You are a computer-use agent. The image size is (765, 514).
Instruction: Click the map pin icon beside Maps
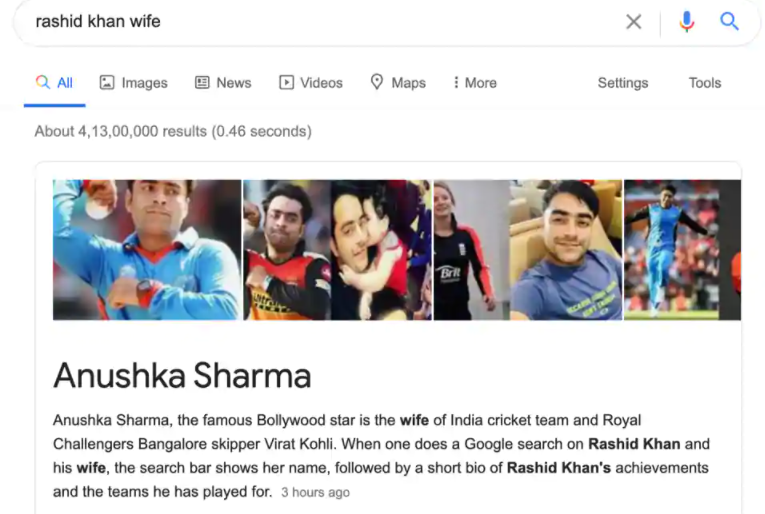[x=377, y=82]
